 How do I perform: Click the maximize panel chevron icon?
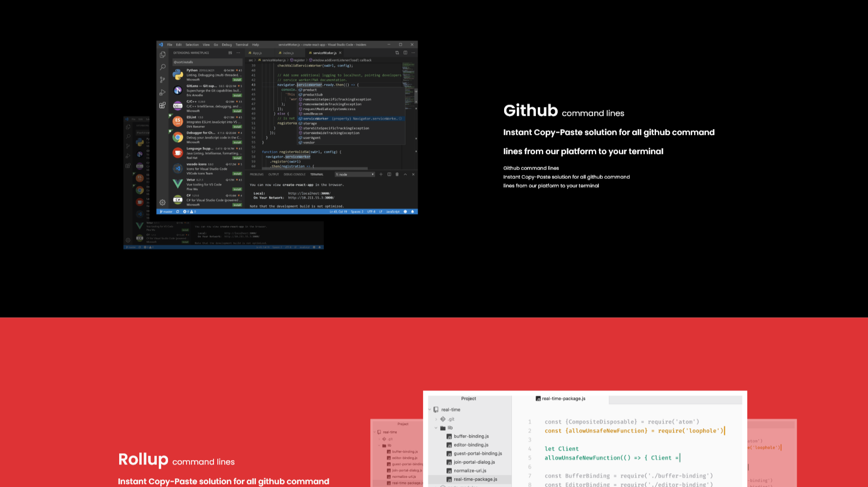(405, 174)
